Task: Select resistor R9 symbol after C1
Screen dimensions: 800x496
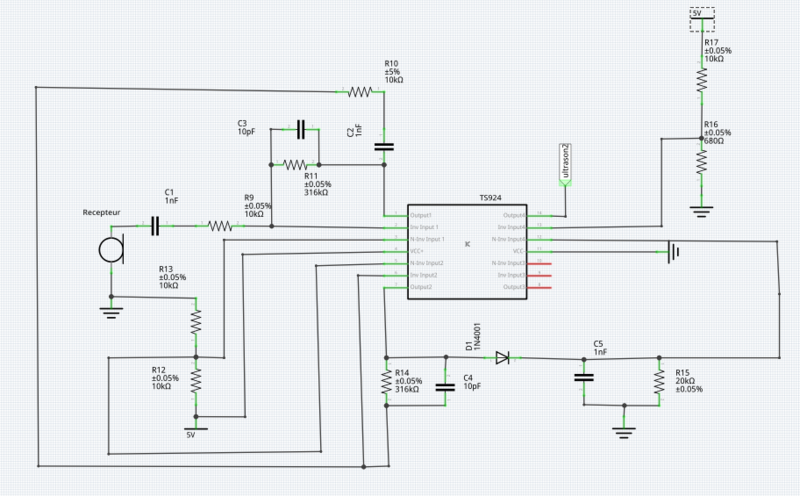Action: pyautogui.click(x=221, y=226)
